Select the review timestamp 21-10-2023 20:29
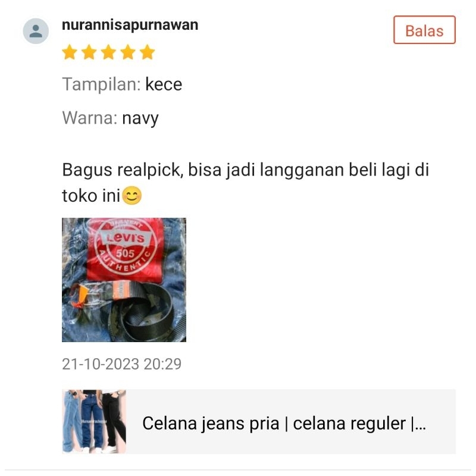Screen dimensions: 476x476 [122, 364]
